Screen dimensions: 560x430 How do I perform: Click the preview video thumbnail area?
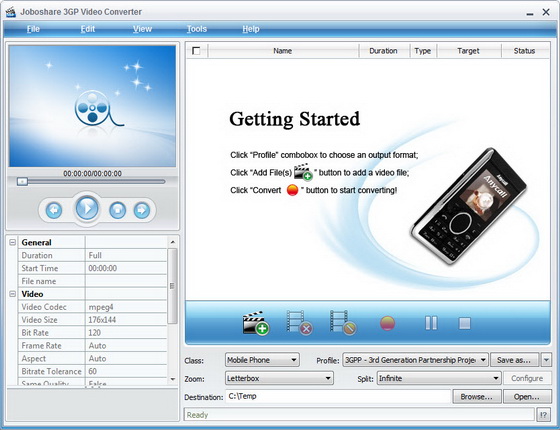92,106
